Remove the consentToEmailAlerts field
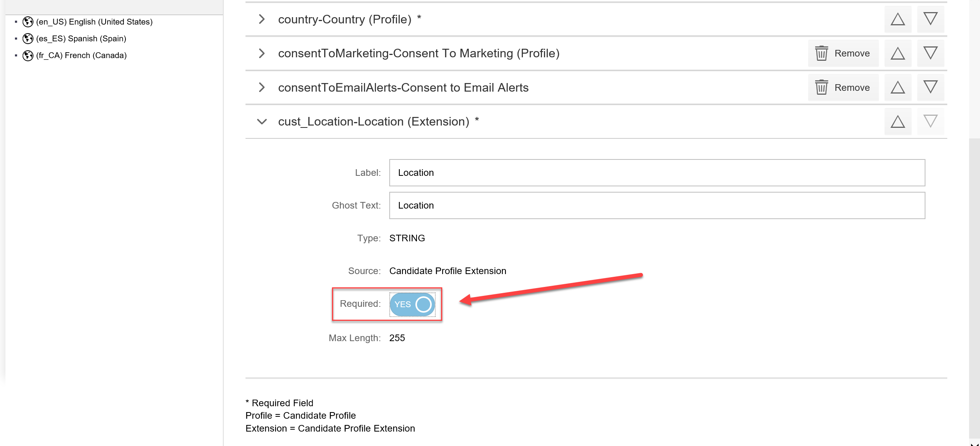This screenshot has height=446, width=980. pyautogui.click(x=843, y=87)
